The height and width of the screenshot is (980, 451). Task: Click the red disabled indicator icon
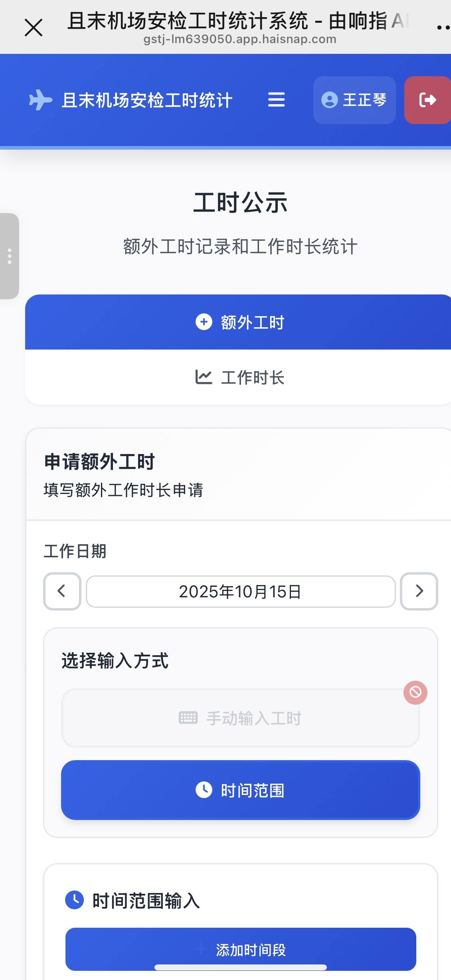415,692
